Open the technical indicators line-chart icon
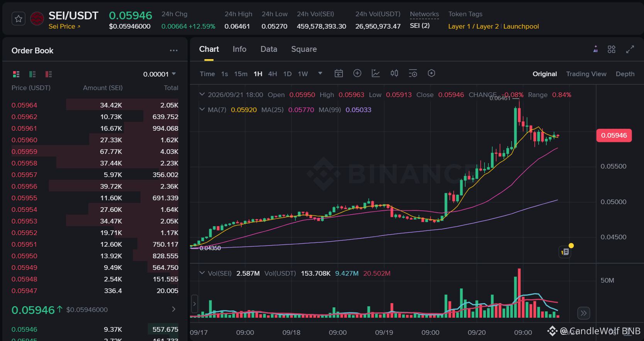 click(x=376, y=73)
